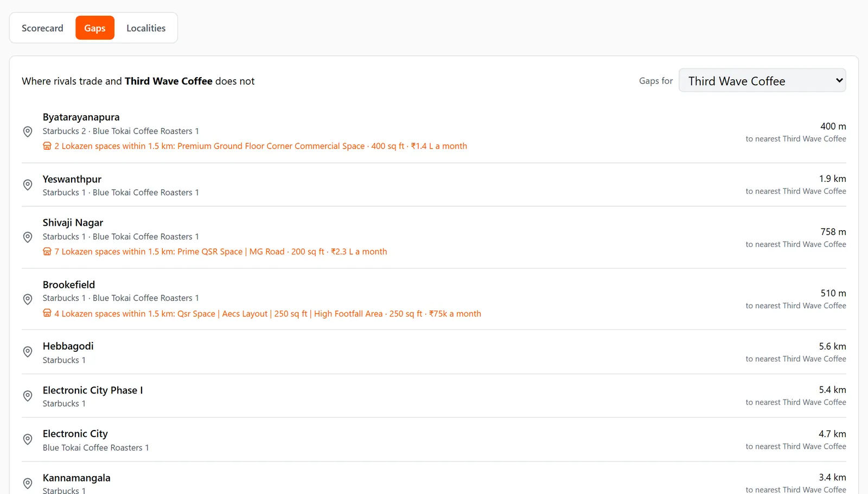This screenshot has height=494, width=868.
Task: Click the 5.4 km distance value
Action: 832,390
